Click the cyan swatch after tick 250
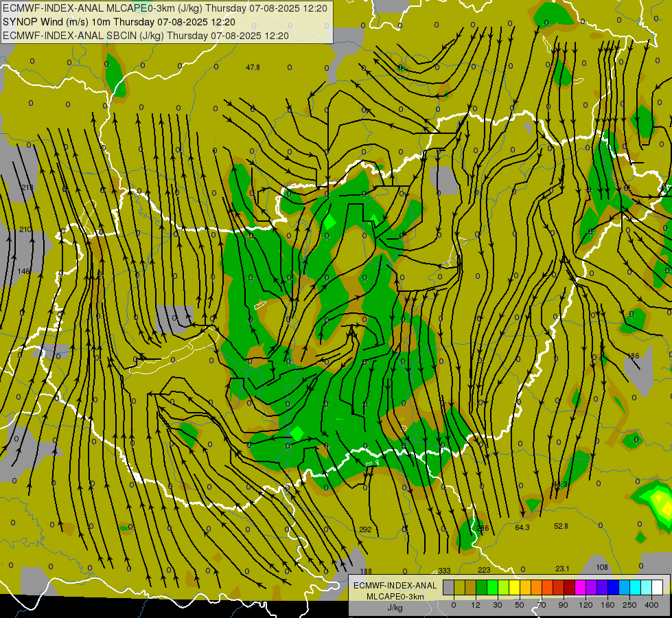The image size is (672, 618). coord(635,588)
